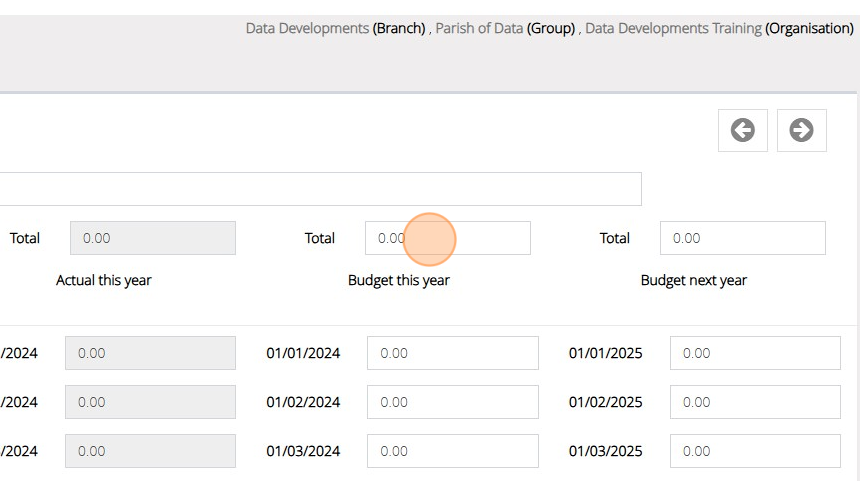Click the Parish of Data group link

point(479,28)
